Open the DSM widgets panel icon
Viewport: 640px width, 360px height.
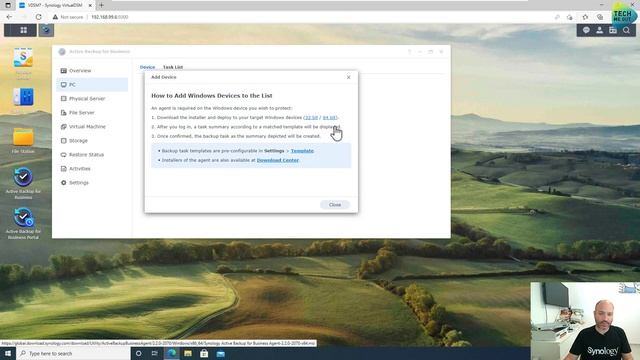point(613,30)
